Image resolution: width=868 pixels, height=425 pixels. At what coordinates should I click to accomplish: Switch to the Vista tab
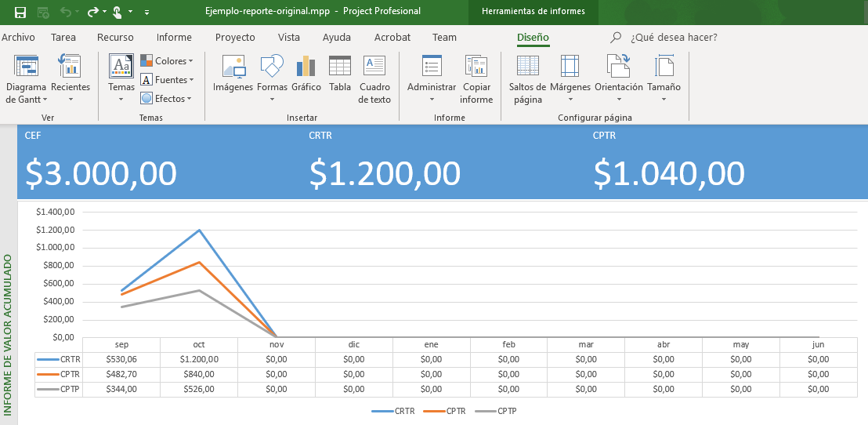[x=289, y=38]
